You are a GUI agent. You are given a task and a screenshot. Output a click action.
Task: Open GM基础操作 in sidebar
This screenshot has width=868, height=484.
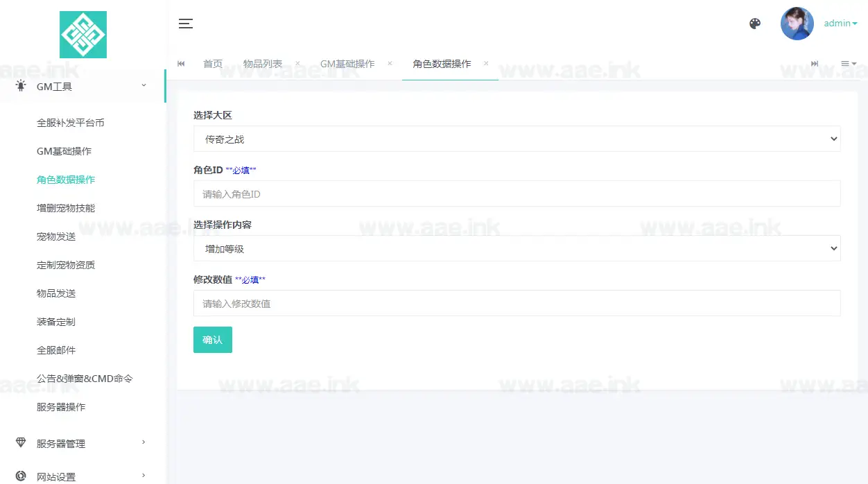[x=64, y=151]
